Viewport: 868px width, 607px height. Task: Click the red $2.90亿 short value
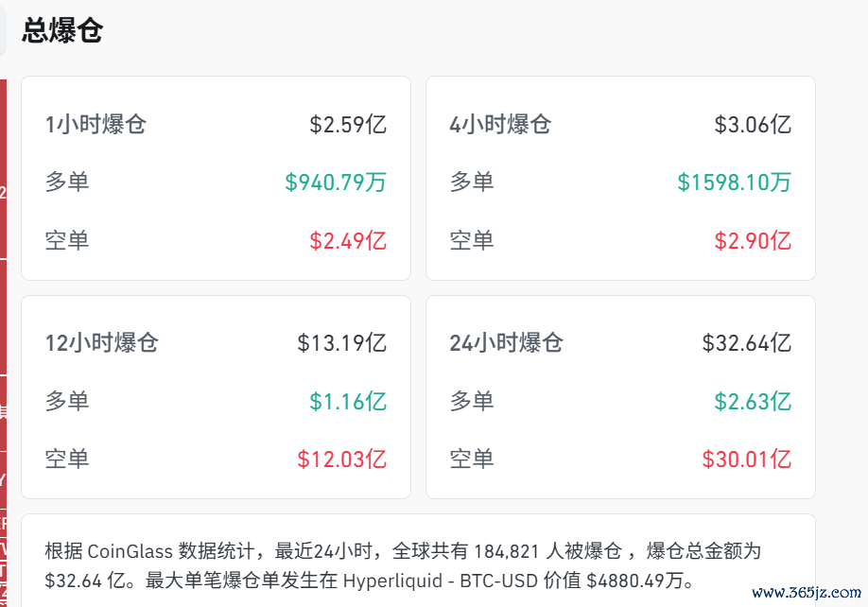point(753,240)
